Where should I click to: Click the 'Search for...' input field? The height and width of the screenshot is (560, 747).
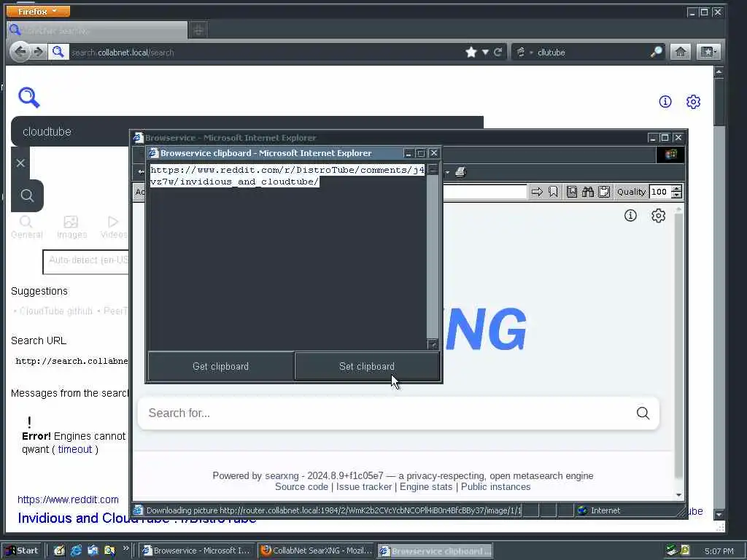[x=386, y=413]
